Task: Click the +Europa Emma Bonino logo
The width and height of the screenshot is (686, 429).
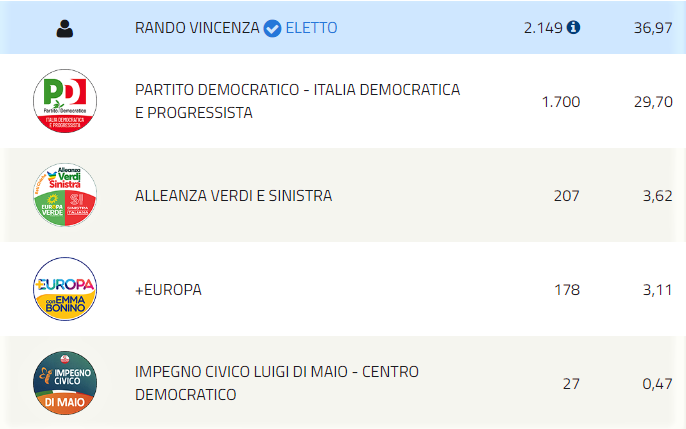Action: click(x=65, y=289)
